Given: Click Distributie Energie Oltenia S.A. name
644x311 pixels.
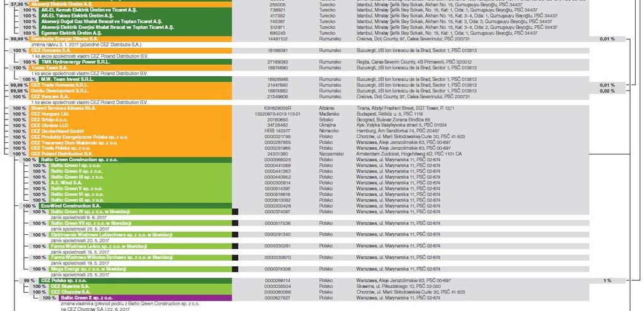Looking at the screenshot, I should 63,38.
